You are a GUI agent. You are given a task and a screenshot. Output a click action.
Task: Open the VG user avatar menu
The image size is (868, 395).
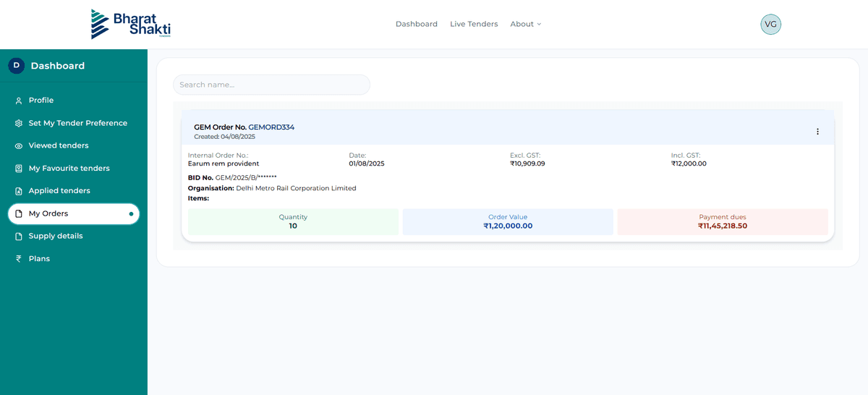point(770,25)
